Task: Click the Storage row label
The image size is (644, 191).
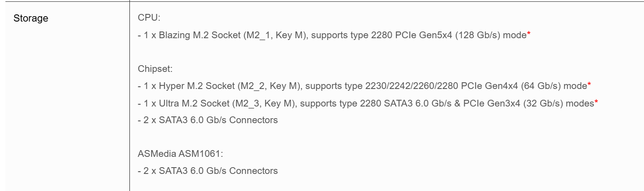Action: [x=31, y=19]
